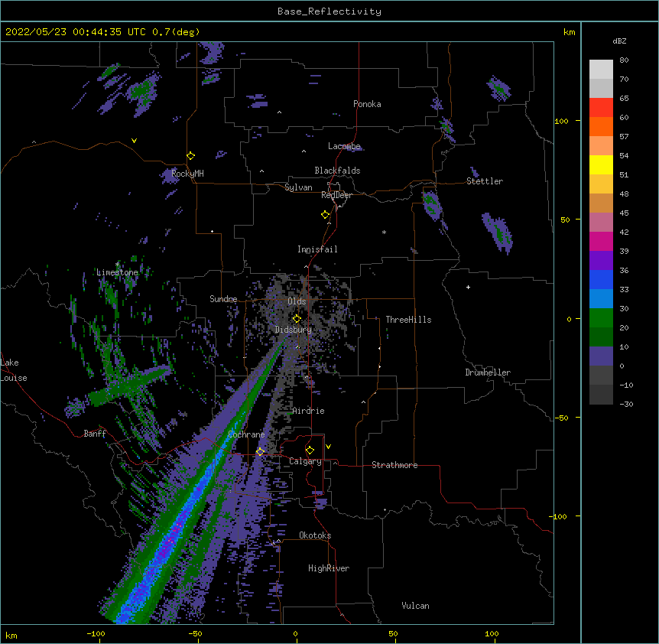This screenshot has height=644, width=659.
Task: Click the yellow km unit label at top right
Action: pos(570,32)
